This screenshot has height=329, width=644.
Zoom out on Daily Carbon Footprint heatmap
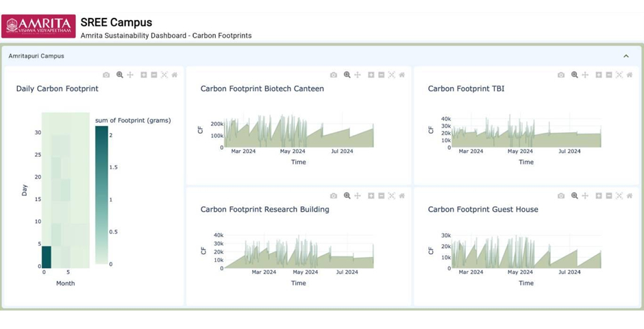[x=154, y=75]
